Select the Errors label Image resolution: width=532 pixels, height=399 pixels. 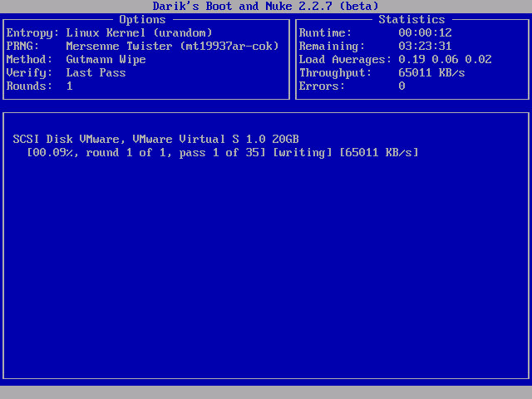point(322,86)
